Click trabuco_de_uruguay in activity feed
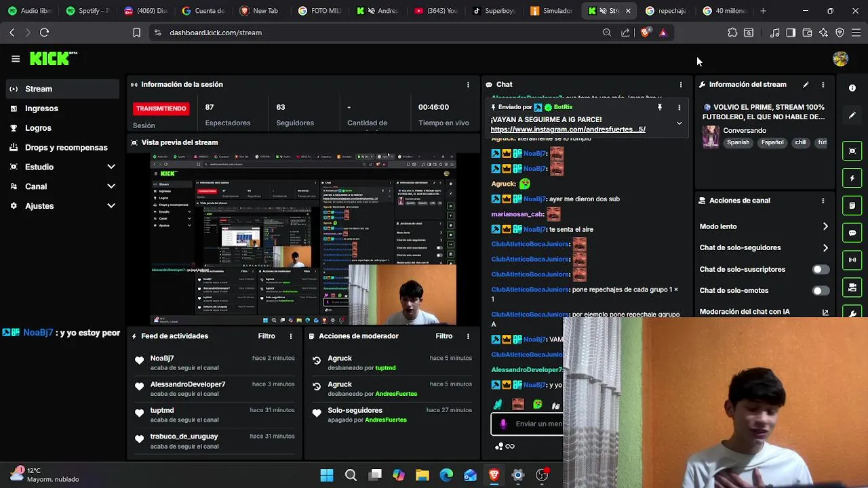The image size is (868, 488). [x=184, y=436]
